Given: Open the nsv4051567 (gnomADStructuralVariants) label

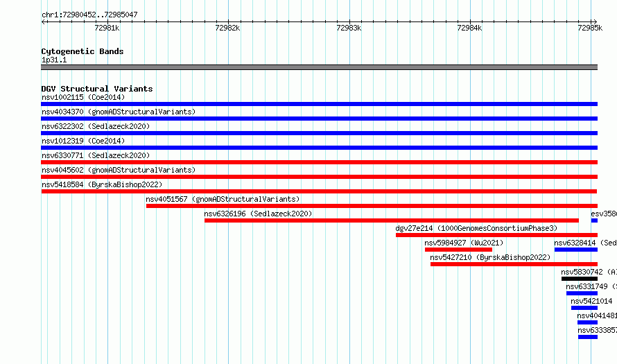Looking at the screenshot, I should coord(223,199).
